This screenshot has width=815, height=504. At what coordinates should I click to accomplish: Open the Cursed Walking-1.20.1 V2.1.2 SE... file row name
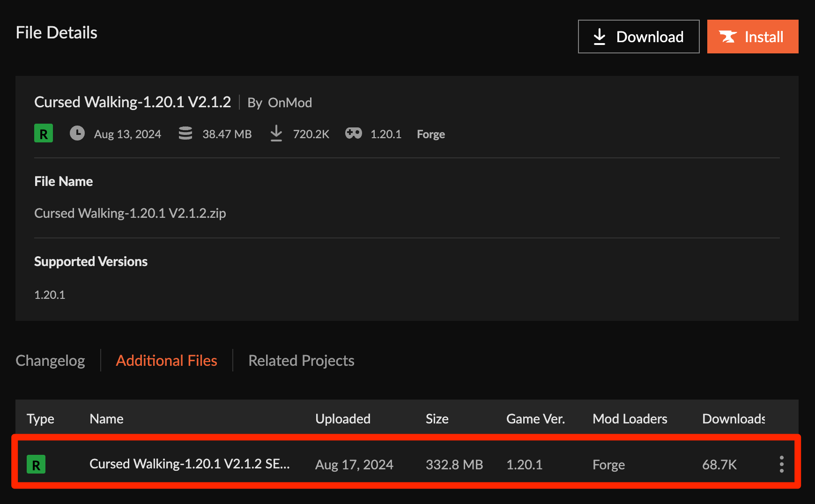190,464
